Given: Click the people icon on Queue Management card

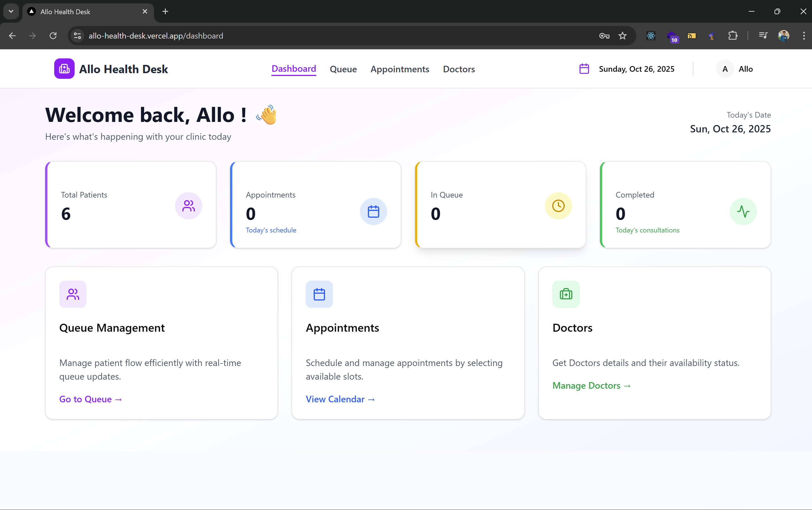Looking at the screenshot, I should tap(73, 294).
